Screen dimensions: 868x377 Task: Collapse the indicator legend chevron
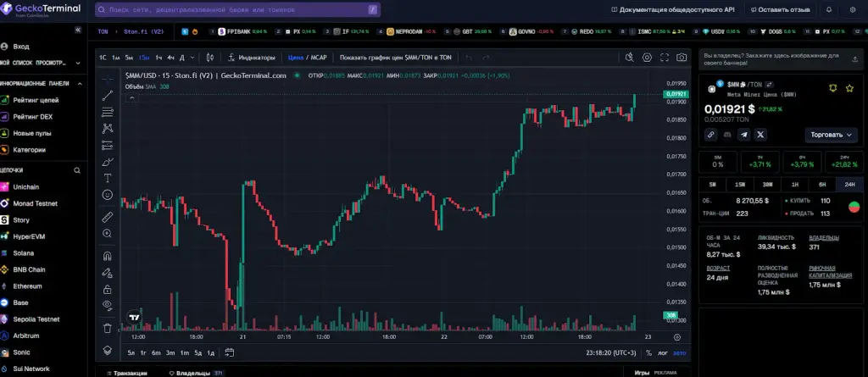[x=131, y=98]
